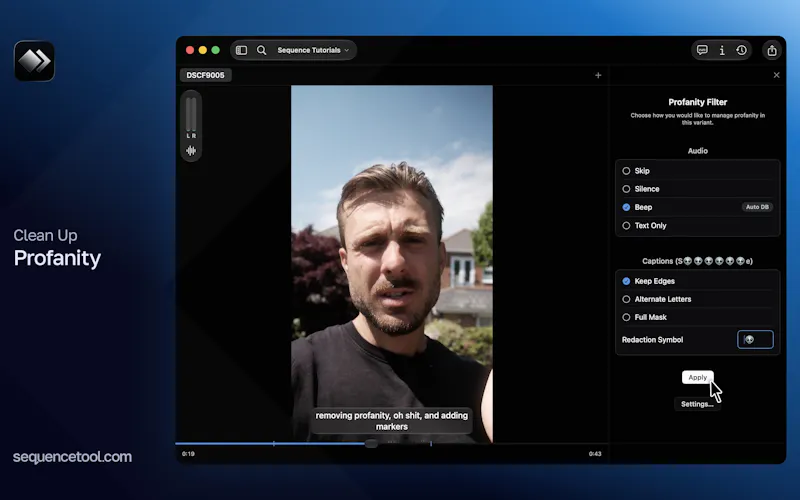The image size is (800, 500).
Task: Expand the Sequence Tutorials dropdown
Action: (x=313, y=50)
